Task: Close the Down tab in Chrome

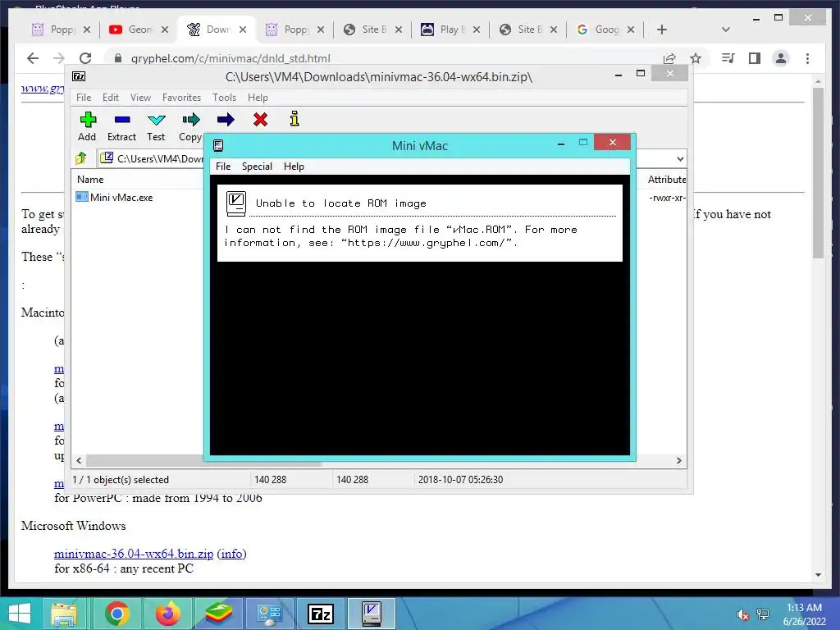Action: [243, 30]
